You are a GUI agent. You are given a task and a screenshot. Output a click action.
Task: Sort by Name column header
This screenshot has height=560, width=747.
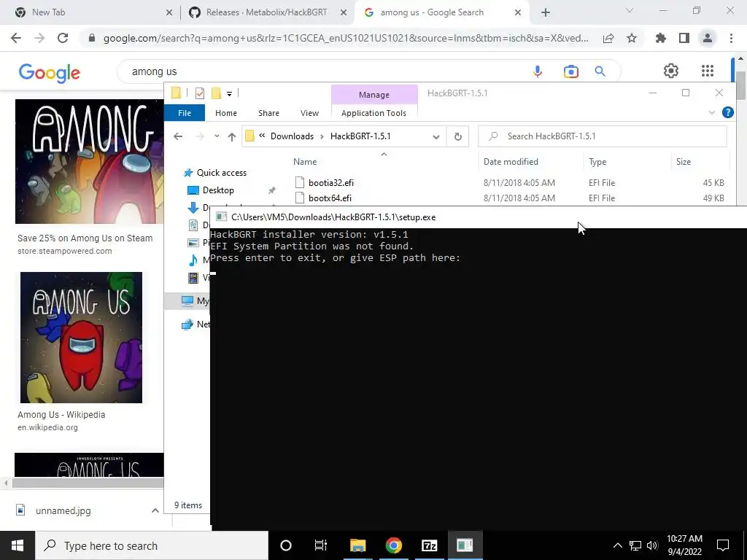click(305, 162)
